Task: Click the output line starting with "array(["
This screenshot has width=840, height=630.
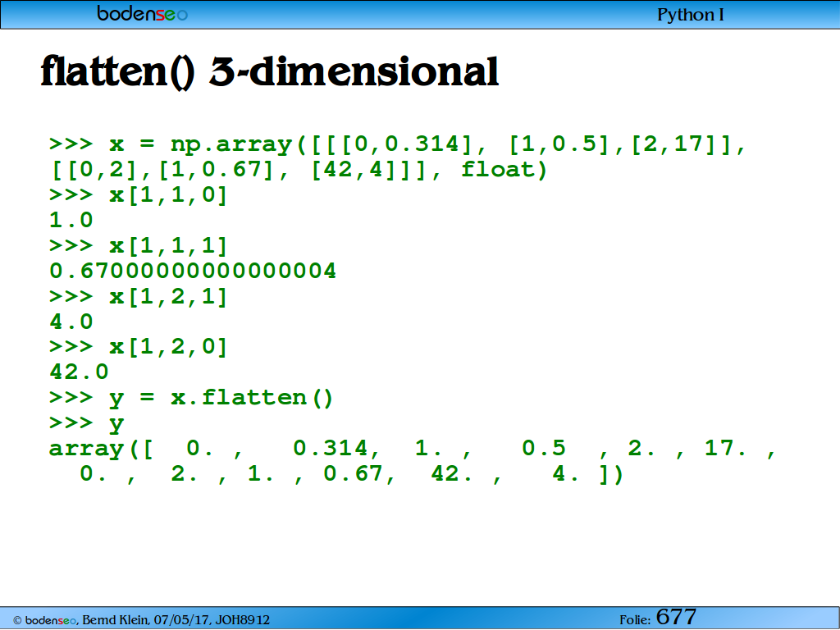Action: click(x=413, y=449)
